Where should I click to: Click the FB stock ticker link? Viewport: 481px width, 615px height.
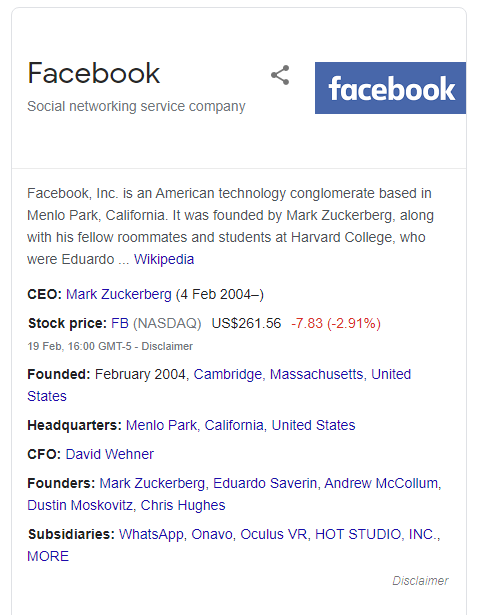coord(120,323)
